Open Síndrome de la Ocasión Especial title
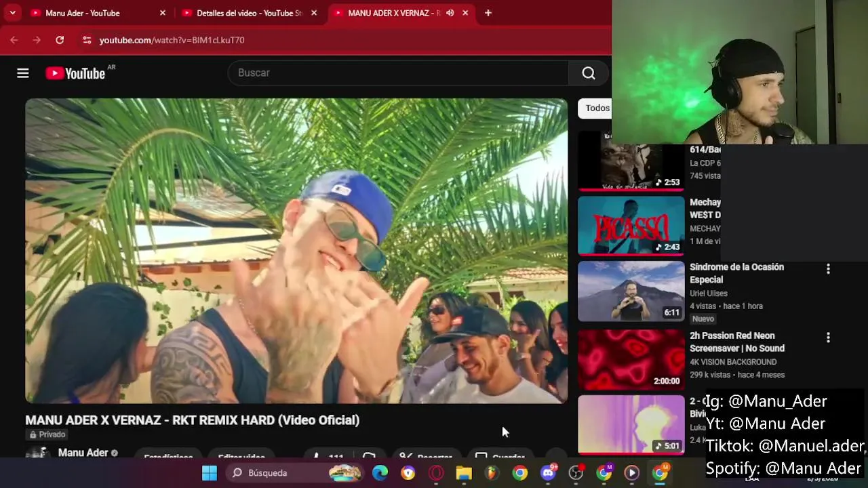868x488 pixels. click(736, 273)
